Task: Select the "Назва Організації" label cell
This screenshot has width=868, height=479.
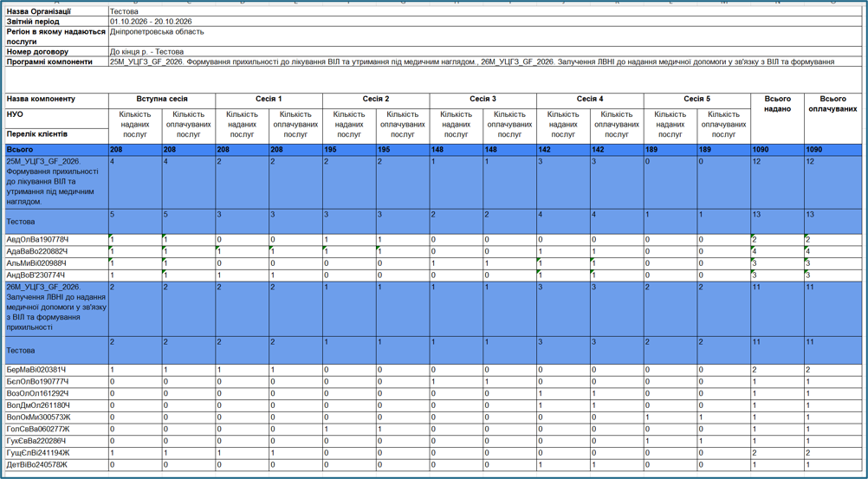Action: tap(57, 11)
